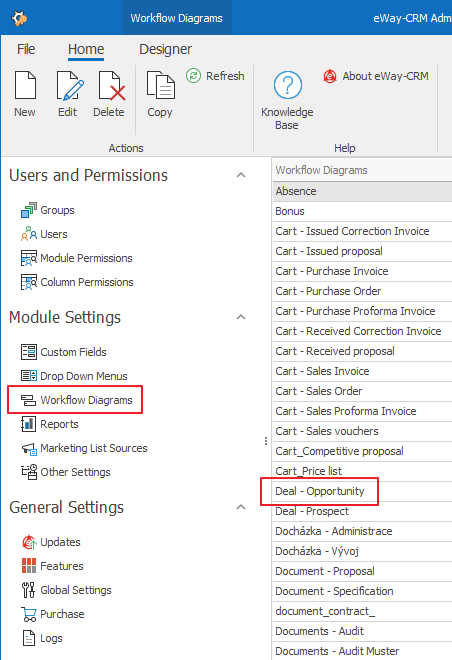Select Cart - Sales vouchers row

pyautogui.click(x=362, y=431)
